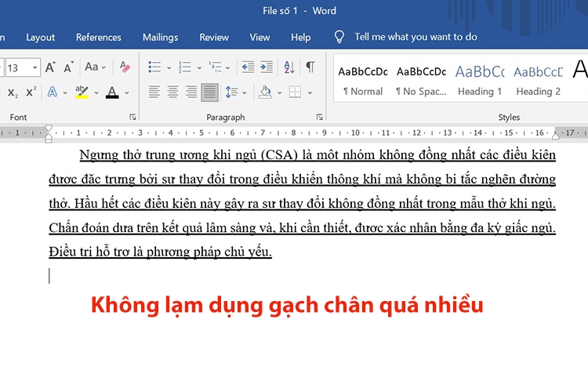Open line and paragraph spacing
The image size is (588, 392).
tap(235, 92)
